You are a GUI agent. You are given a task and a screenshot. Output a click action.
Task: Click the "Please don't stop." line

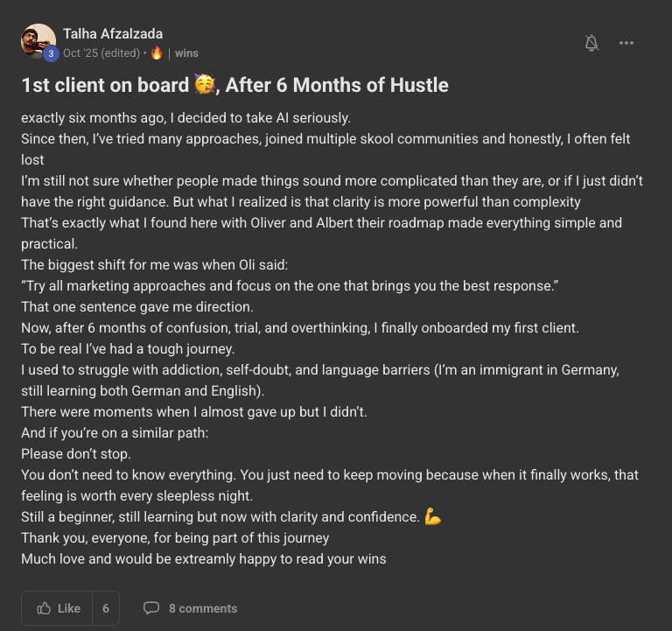tap(75, 454)
